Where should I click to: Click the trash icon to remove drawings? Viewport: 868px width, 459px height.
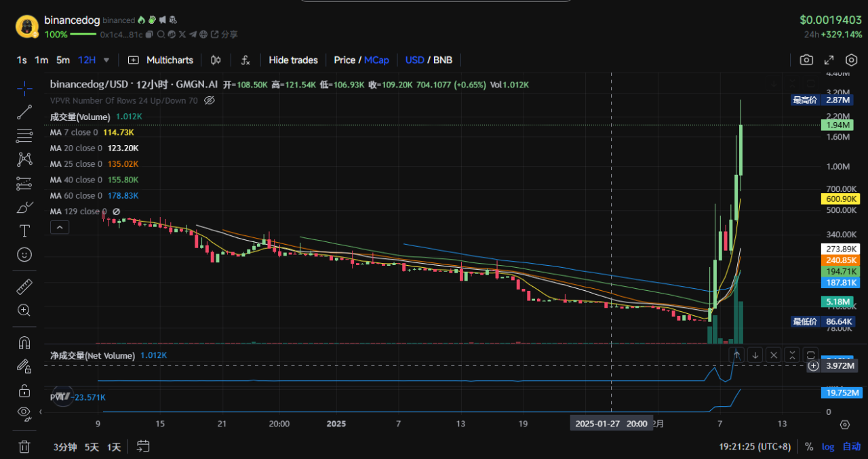(x=24, y=446)
